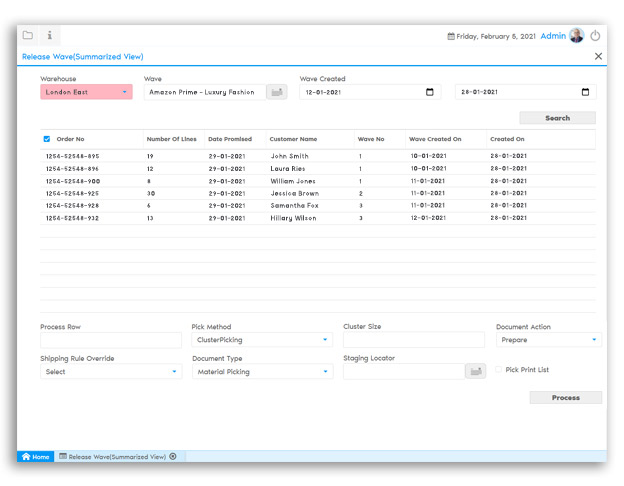Open the Wave lookup icon button
The height and width of the screenshot is (486, 624).
pos(276,92)
